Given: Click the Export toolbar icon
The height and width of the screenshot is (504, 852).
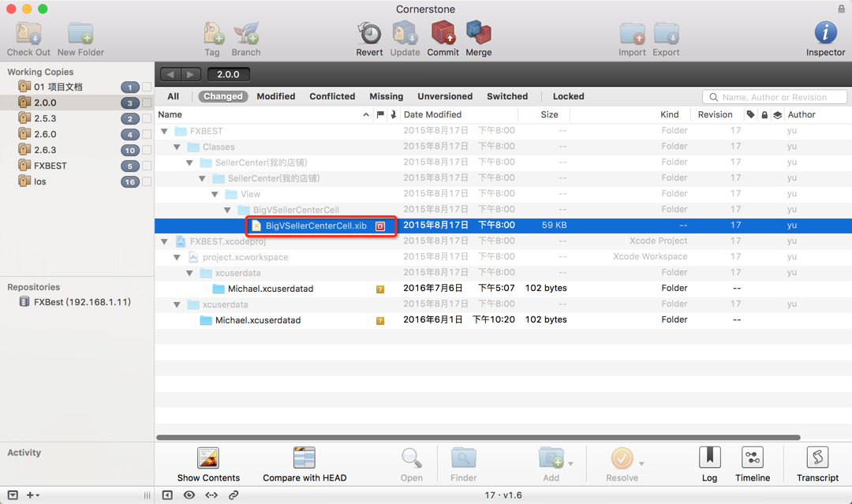Looking at the screenshot, I should point(666,34).
